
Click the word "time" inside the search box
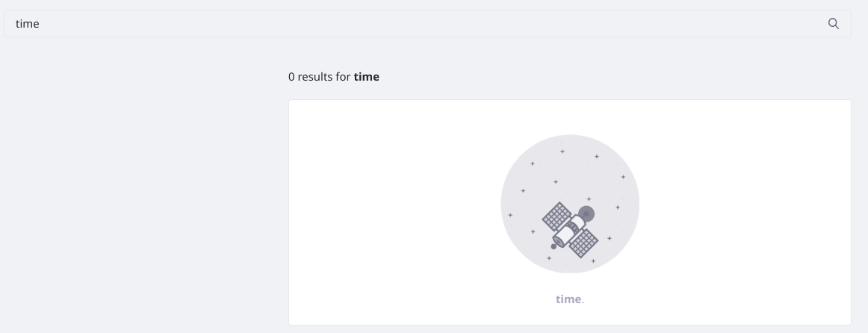point(27,24)
